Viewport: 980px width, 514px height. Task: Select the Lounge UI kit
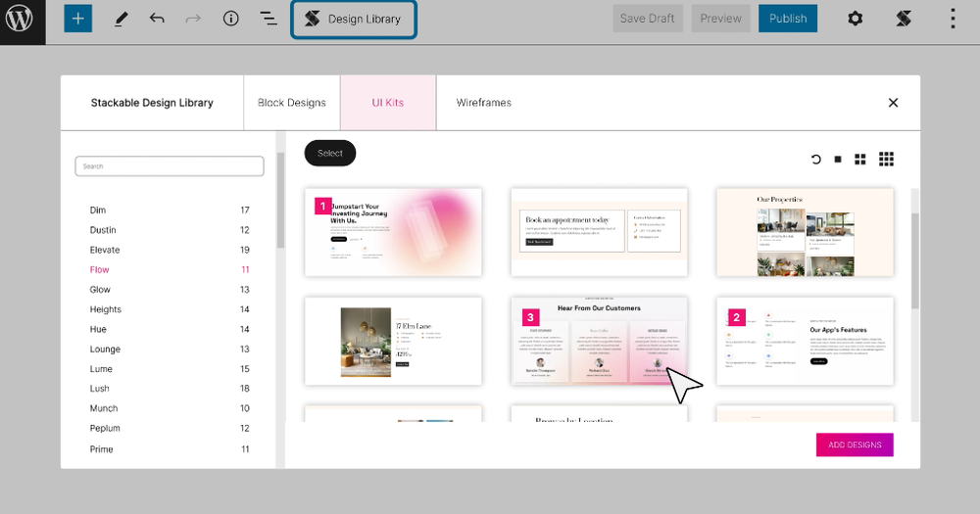tap(170, 350)
